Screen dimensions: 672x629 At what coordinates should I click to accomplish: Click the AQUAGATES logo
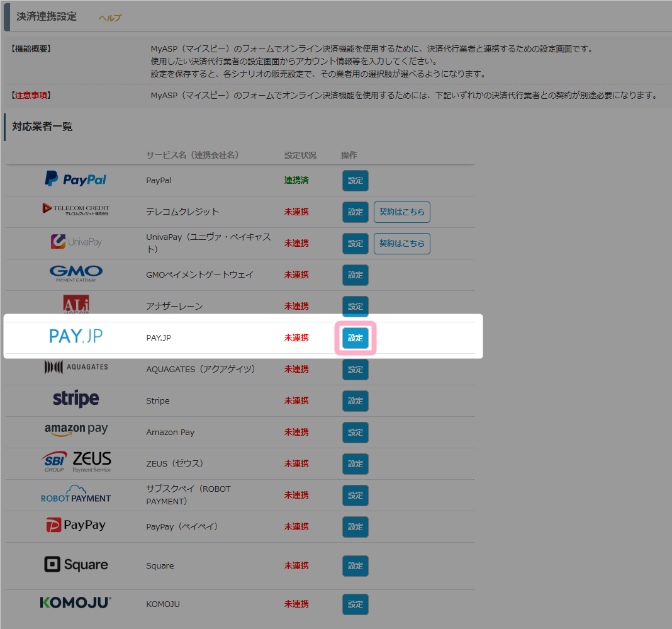76,368
